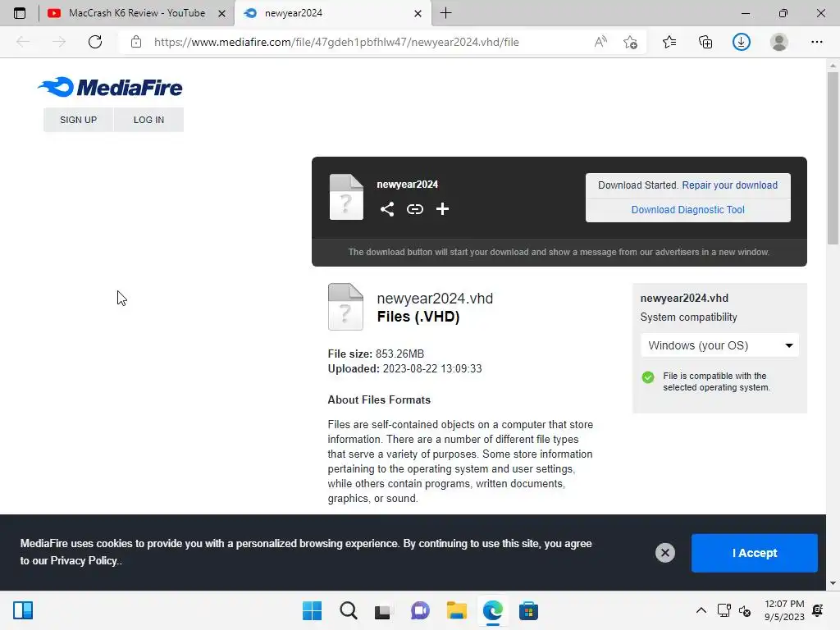This screenshot has height=630, width=840.
Task: Close the newyear2024 tab
Action: (418, 13)
